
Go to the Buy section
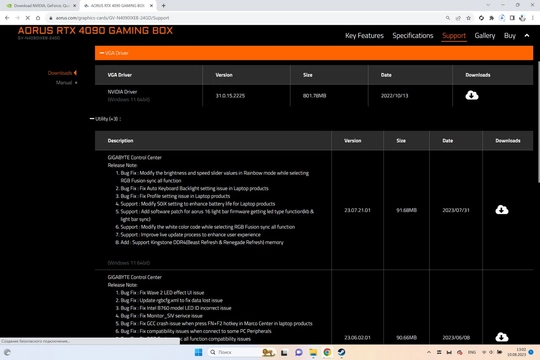pos(510,35)
